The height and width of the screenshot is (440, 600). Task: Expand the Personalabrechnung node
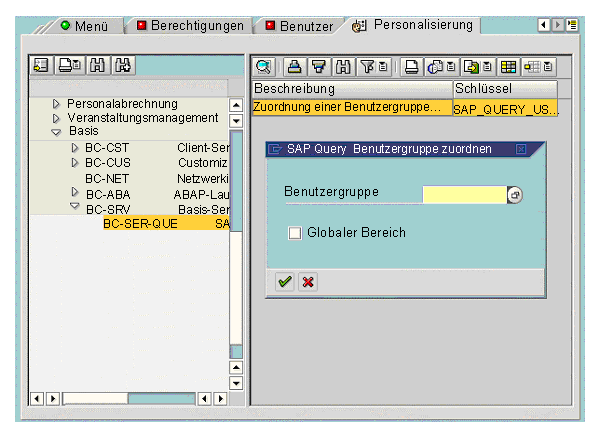56,104
